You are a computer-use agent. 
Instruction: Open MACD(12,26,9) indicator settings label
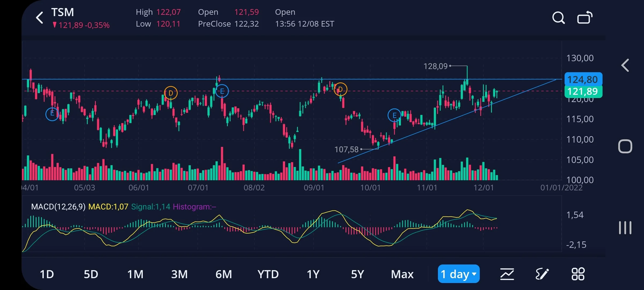[x=58, y=207]
